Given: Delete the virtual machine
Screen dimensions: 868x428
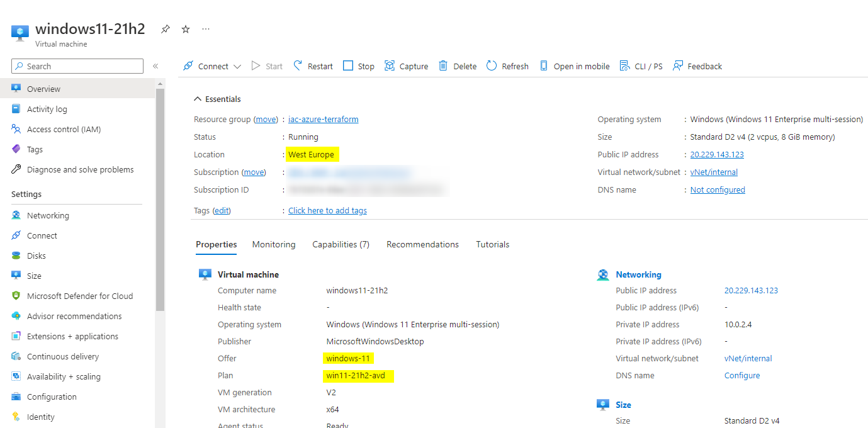Looking at the screenshot, I should tap(458, 66).
